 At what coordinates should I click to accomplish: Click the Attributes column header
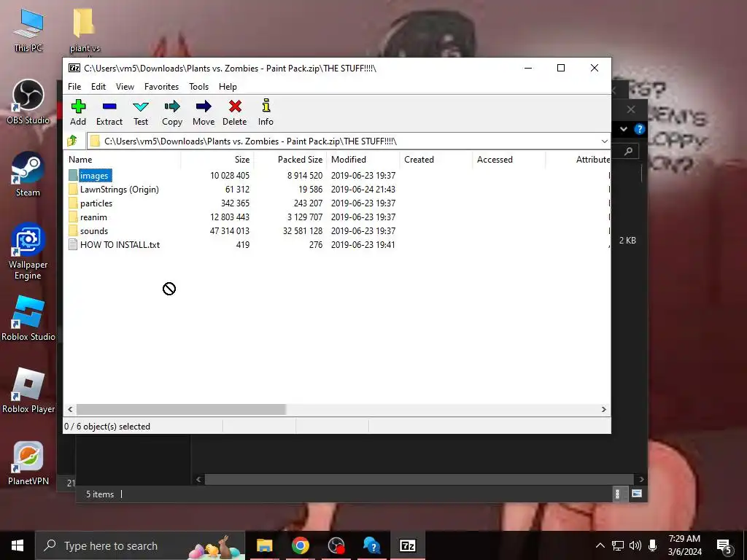592,160
